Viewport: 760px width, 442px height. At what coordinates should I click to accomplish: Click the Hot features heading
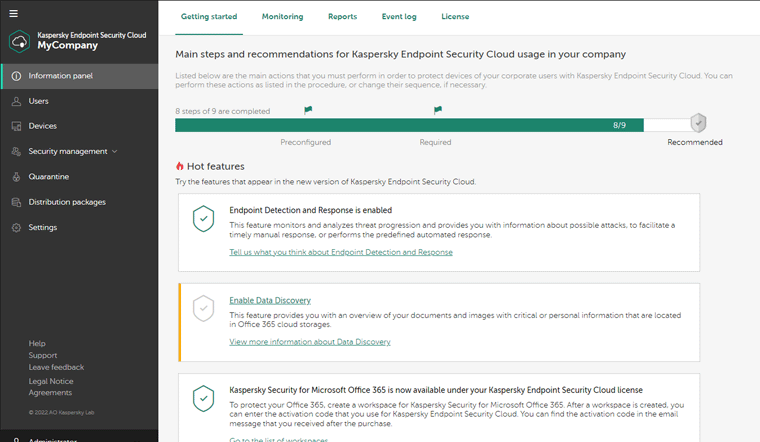coord(216,167)
